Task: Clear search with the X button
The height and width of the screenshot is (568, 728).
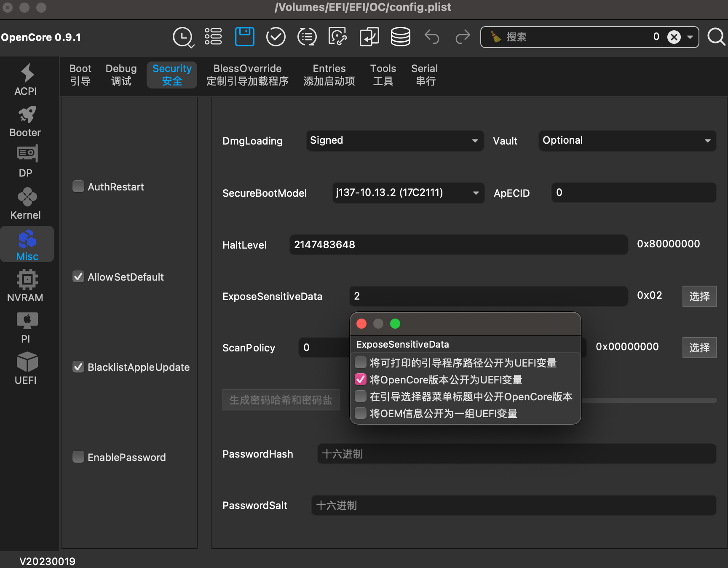Action: (674, 37)
